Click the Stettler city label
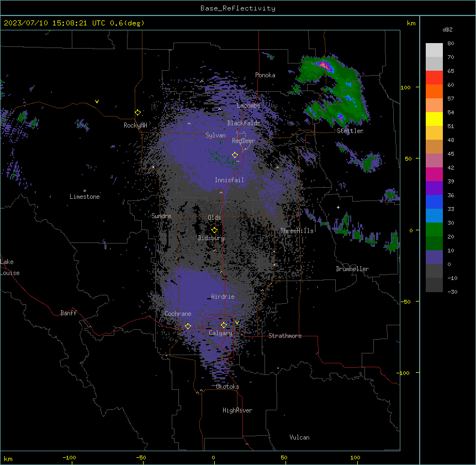This screenshot has height=465, width=476. click(350, 131)
